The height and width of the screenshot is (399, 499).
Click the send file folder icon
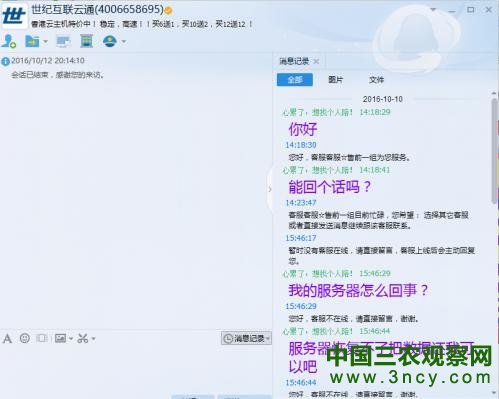(32, 41)
